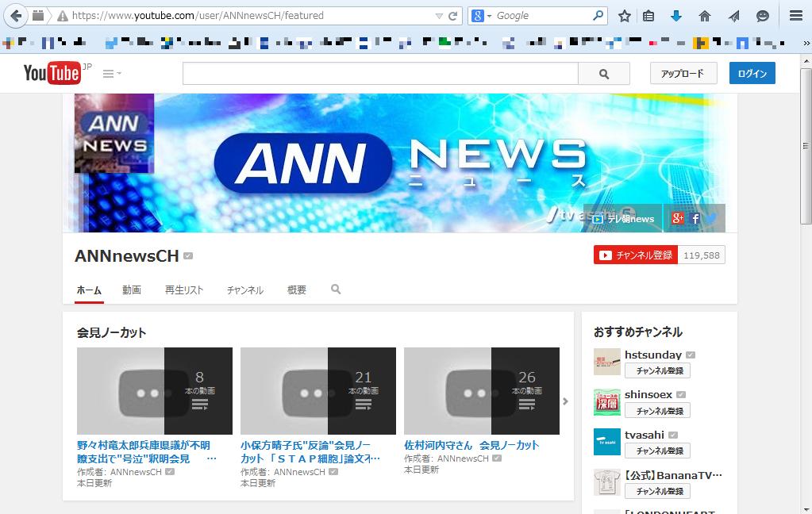Image resolution: width=812 pixels, height=514 pixels.
Task: Open the URL history dropdown arrow
Action: pos(439,16)
